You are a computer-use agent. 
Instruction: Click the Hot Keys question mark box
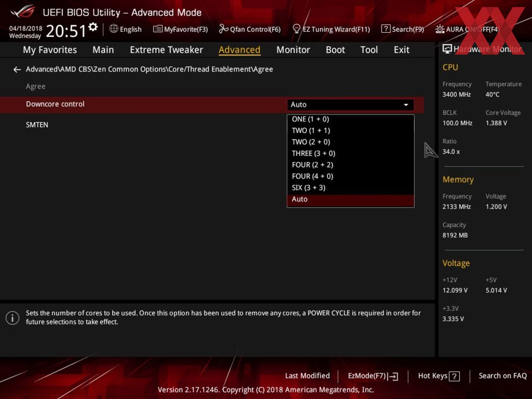(x=454, y=376)
